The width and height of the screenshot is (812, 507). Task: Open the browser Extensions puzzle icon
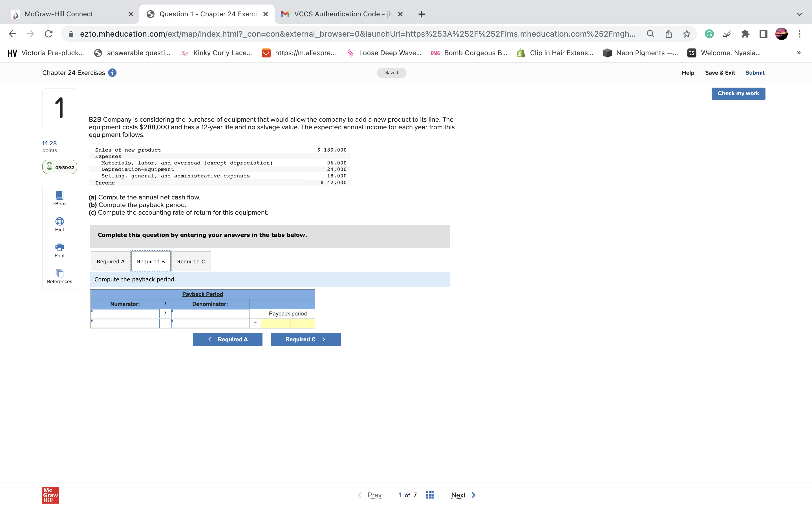click(745, 34)
